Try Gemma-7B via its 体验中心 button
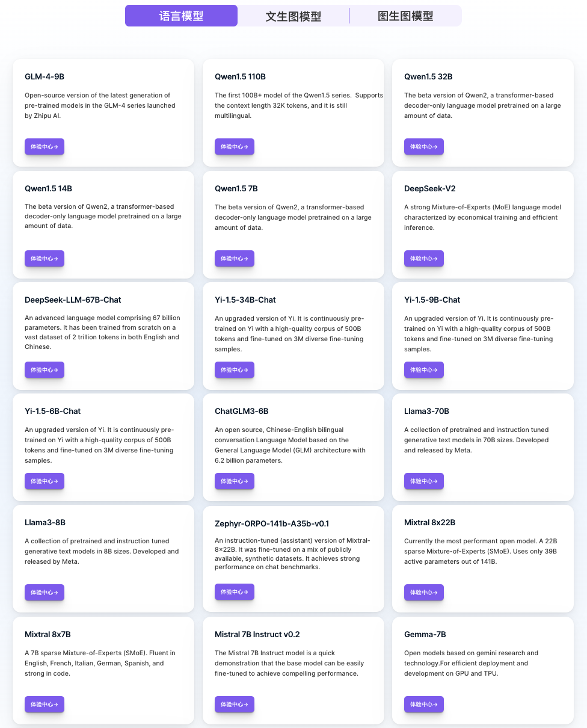 point(424,705)
